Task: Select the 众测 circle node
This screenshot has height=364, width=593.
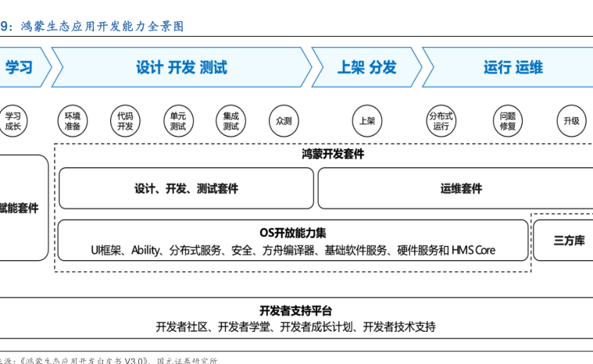Action: pos(284,121)
